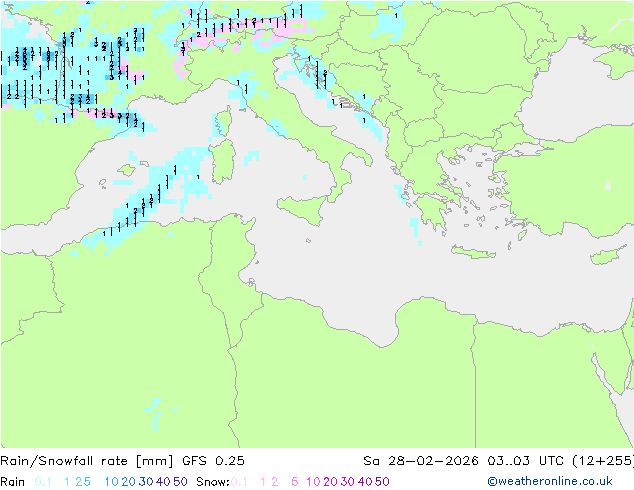This screenshot has width=634, height=490.
Task: Select the snow legend value 10
Action: [x=313, y=482]
